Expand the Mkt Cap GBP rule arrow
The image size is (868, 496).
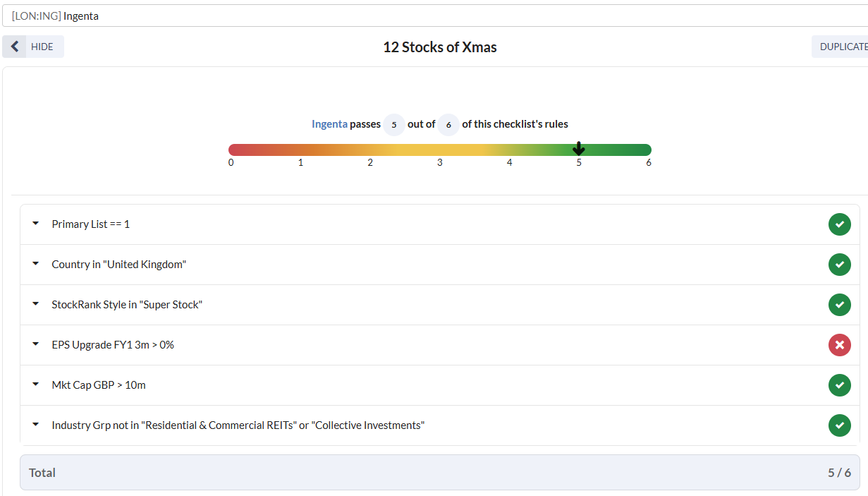point(36,385)
